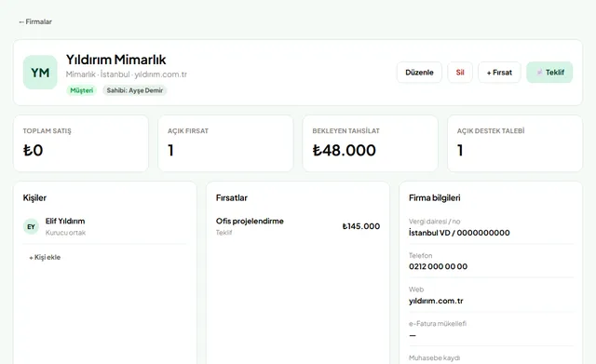Click the Fırsatlar panel heading

point(232,198)
